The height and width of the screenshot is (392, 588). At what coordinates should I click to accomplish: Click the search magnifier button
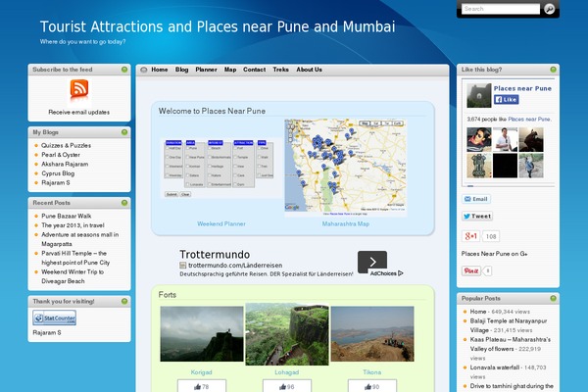coord(550,9)
